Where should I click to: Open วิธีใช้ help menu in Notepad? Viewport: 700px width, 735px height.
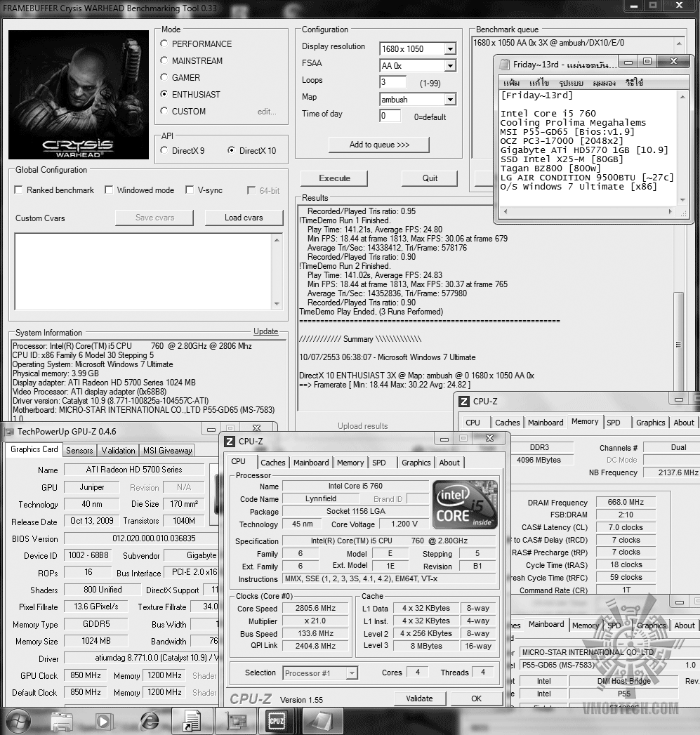(634, 83)
